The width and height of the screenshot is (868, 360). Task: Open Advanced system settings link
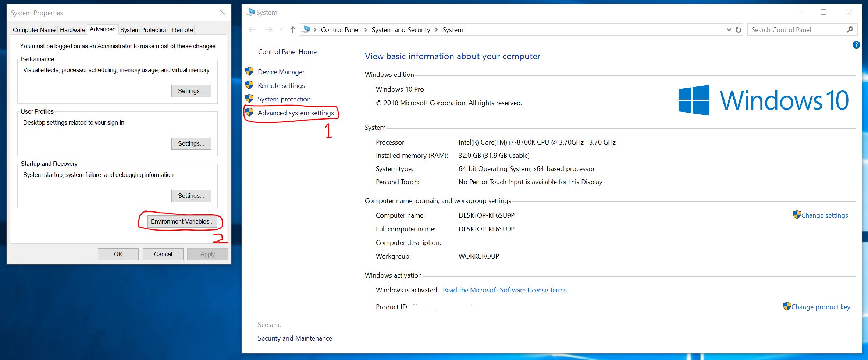point(296,113)
